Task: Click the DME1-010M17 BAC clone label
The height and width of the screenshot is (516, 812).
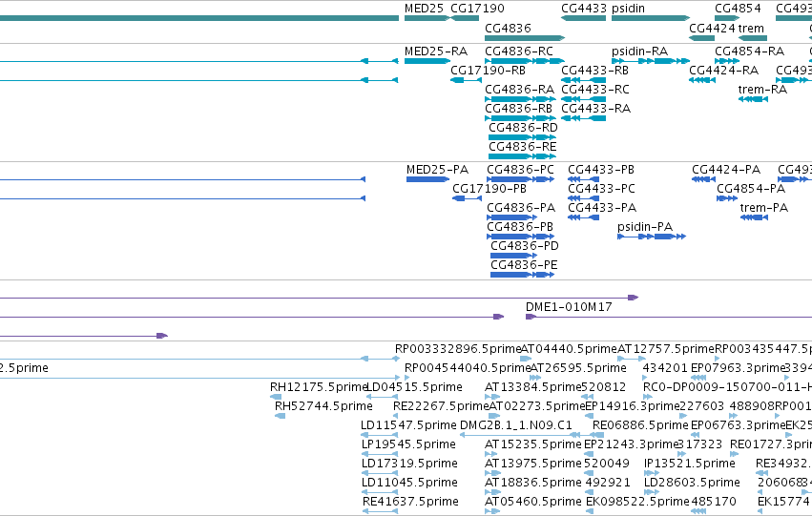Action: [x=569, y=307]
